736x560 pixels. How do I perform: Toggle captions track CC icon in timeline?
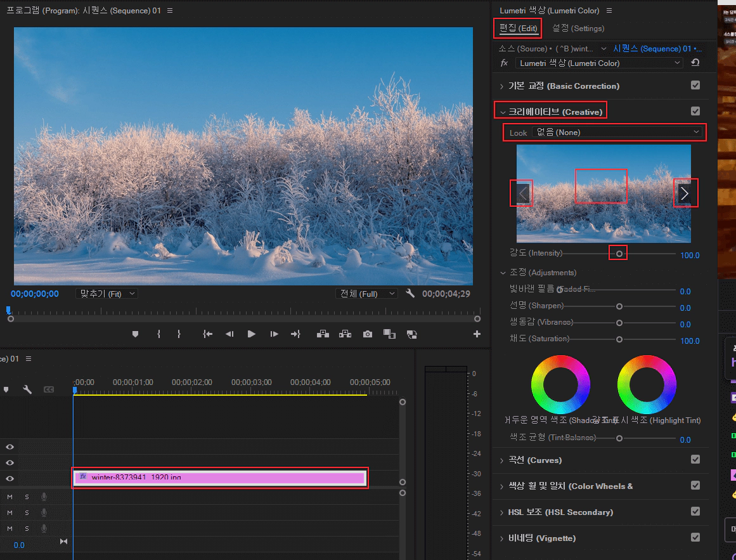point(49,389)
